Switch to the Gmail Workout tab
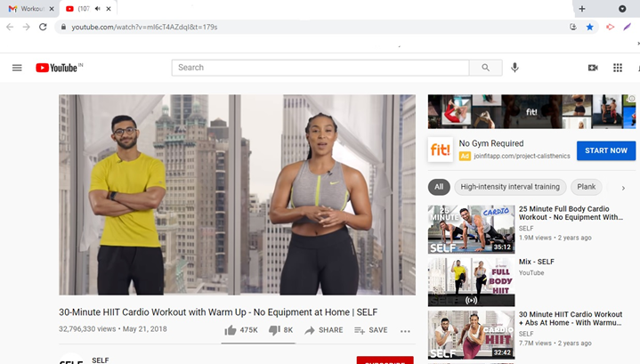This screenshot has height=364, width=640. click(x=28, y=9)
